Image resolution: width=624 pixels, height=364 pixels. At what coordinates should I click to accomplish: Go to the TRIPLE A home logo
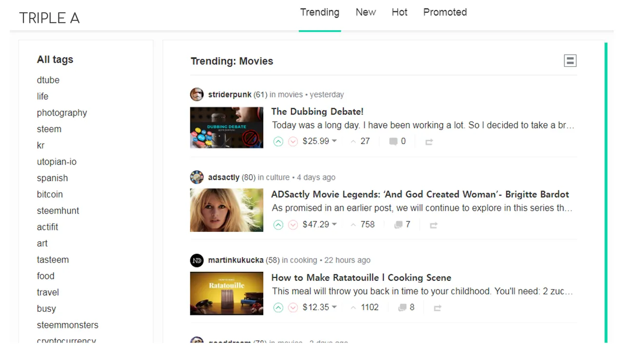click(49, 18)
